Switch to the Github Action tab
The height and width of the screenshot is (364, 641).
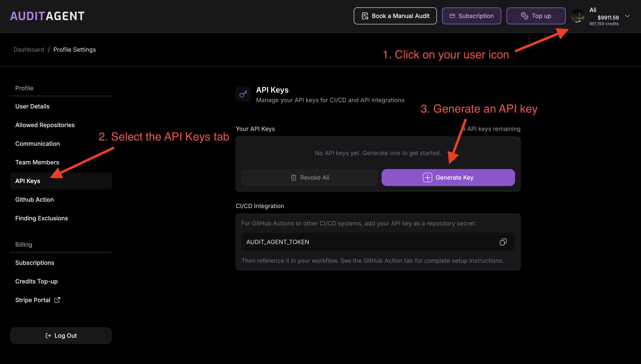(35, 200)
